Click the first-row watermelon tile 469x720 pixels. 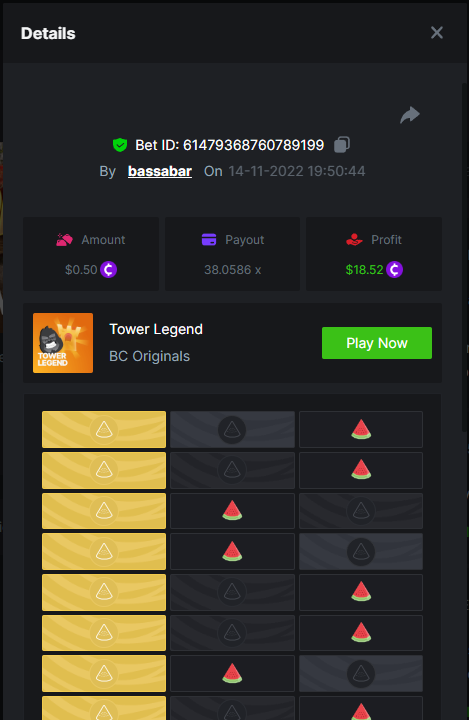click(x=361, y=429)
